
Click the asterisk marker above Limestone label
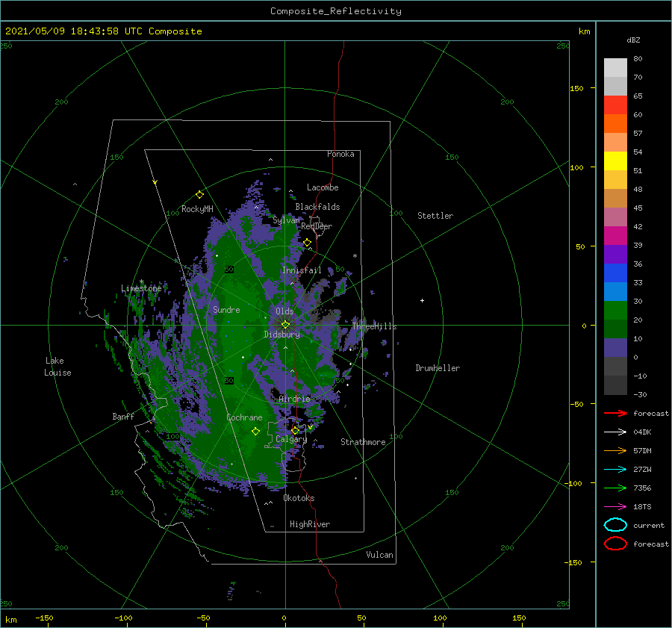pyautogui.click(x=141, y=282)
